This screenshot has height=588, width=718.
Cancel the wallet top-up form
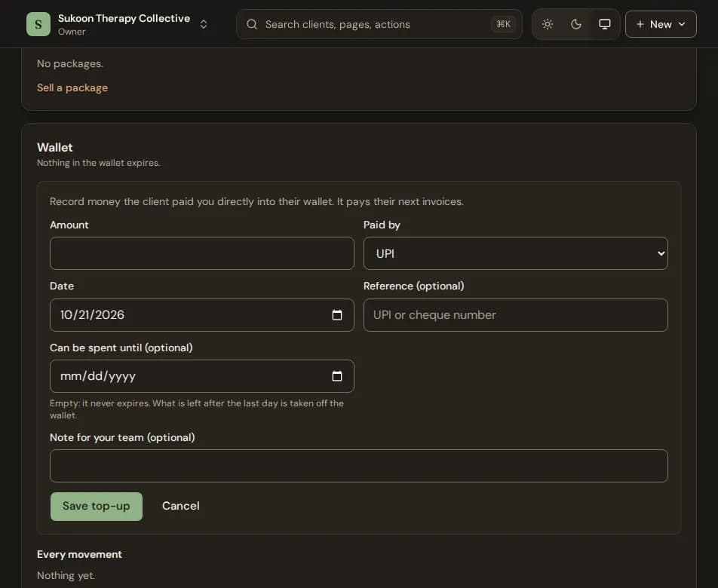(x=181, y=506)
